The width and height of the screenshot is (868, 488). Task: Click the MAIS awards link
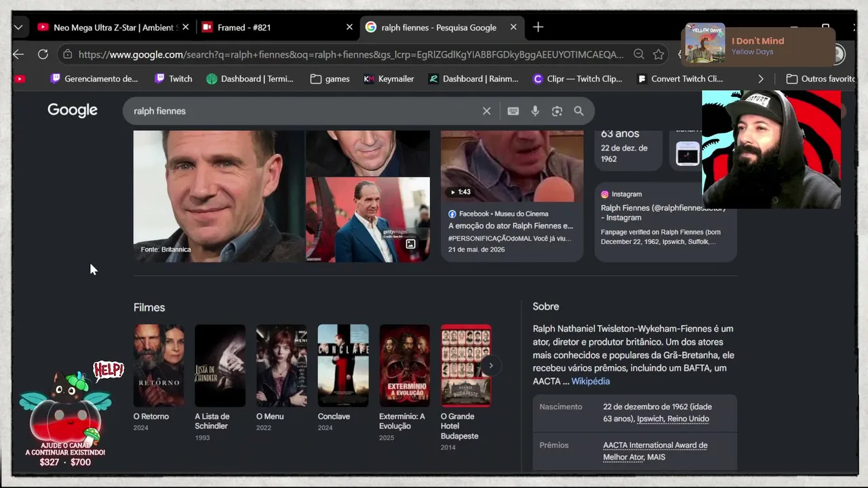click(x=656, y=457)
